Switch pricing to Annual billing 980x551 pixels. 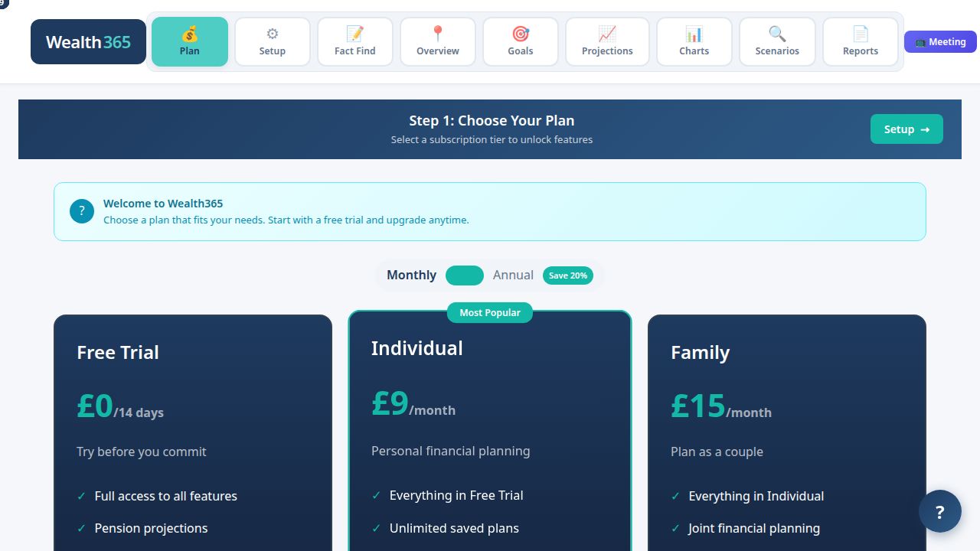(513, 275)
